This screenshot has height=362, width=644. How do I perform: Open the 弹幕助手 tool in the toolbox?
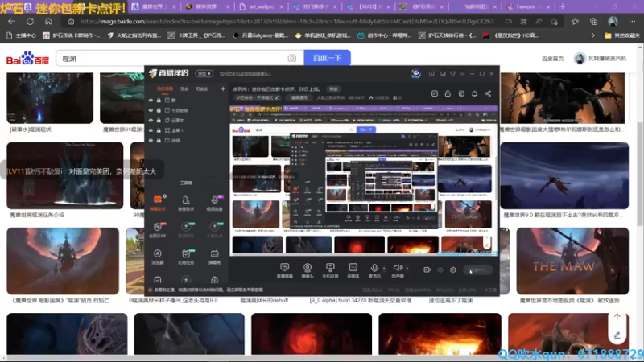pyautogui.click(x=158, y=203)
